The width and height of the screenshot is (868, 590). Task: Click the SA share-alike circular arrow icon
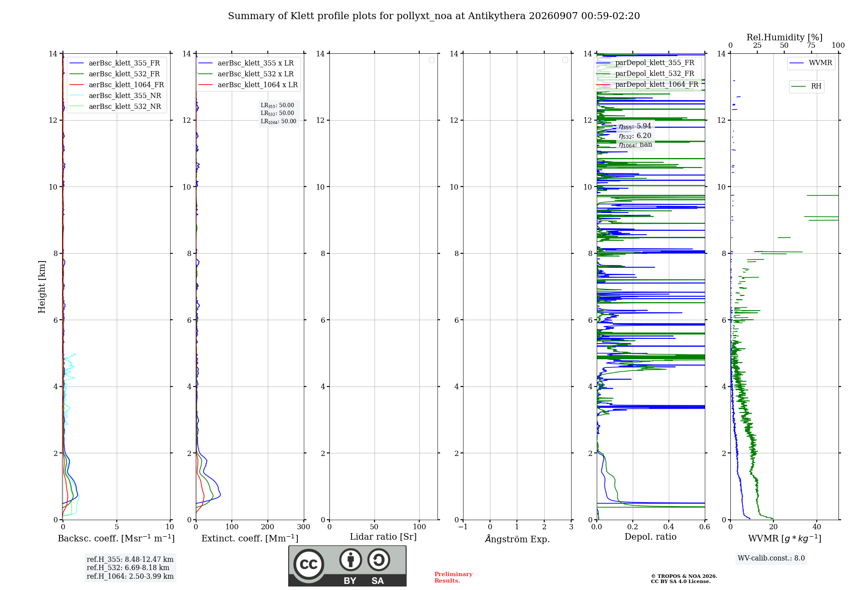[378, 560]
